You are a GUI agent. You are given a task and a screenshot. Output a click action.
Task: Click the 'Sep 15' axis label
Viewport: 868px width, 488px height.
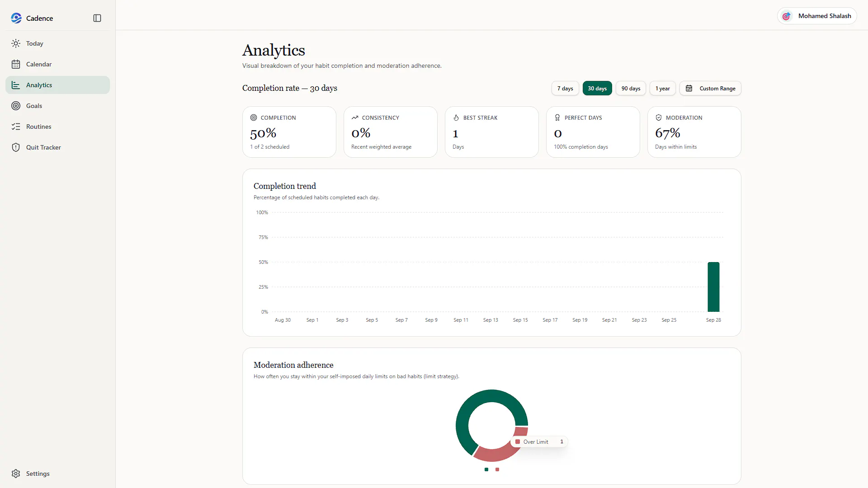click(x=520, y=320)
